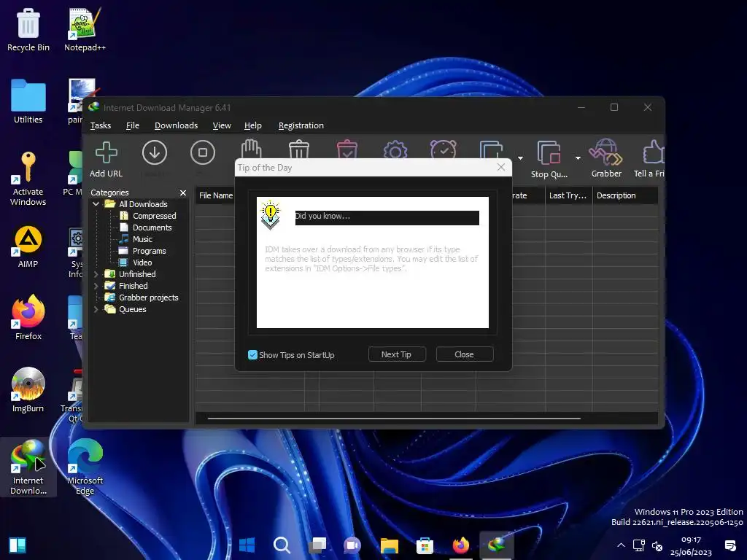
Task: Open the Tasks menu
Action: click(x=101, y=125)
